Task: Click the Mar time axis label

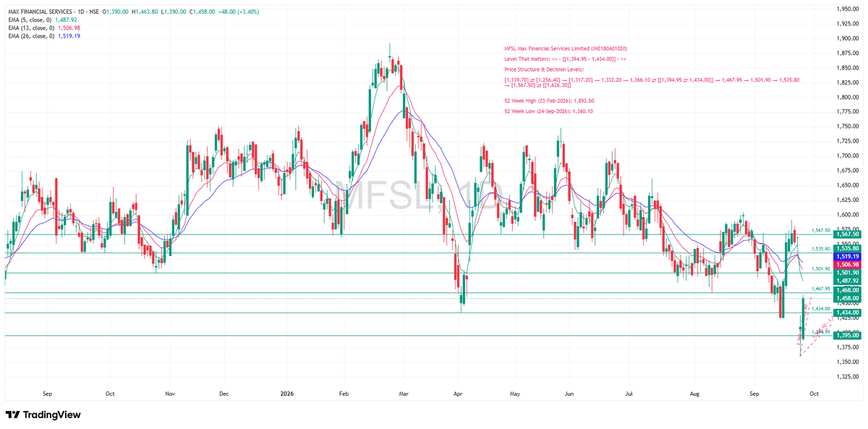Action: [x=404, y=394]
